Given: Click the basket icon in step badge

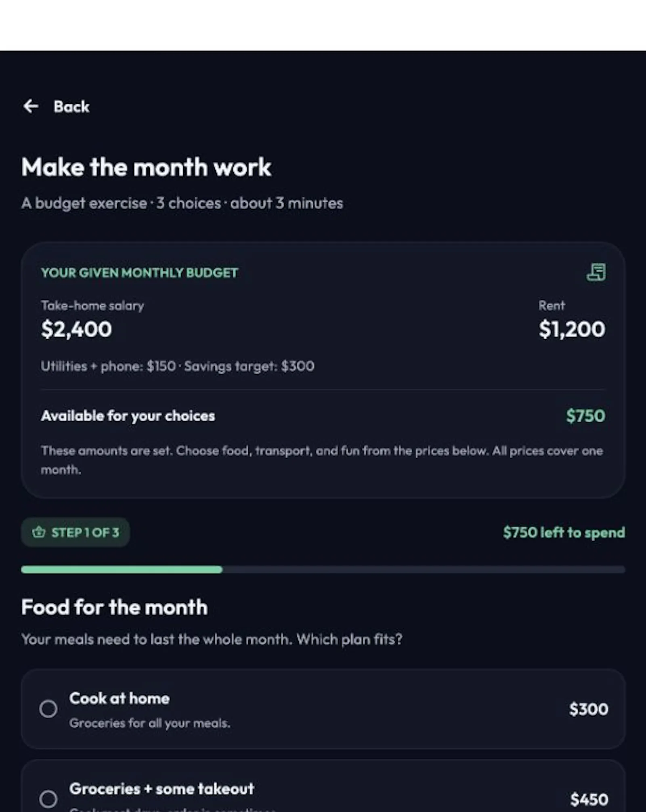Looking at the screenshot, I should tap(39, 532).
